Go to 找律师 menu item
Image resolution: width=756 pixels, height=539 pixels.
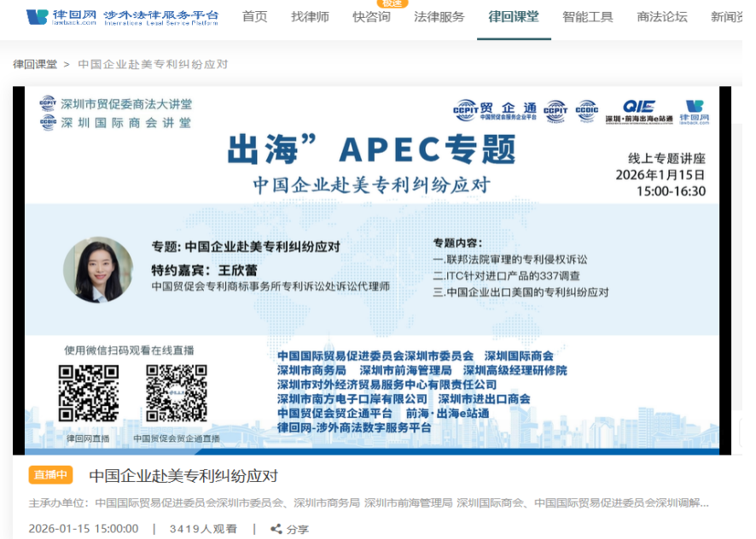coord(310,17)
